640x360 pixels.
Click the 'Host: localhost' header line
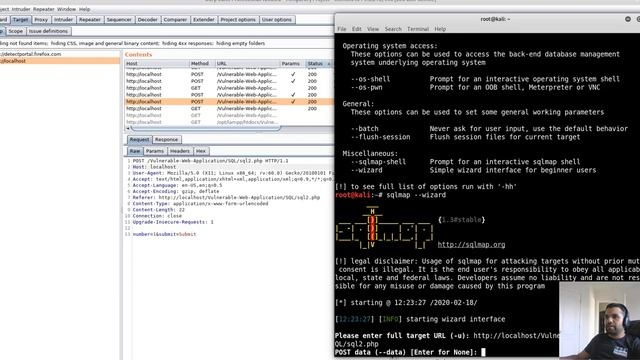coord(154,167)
